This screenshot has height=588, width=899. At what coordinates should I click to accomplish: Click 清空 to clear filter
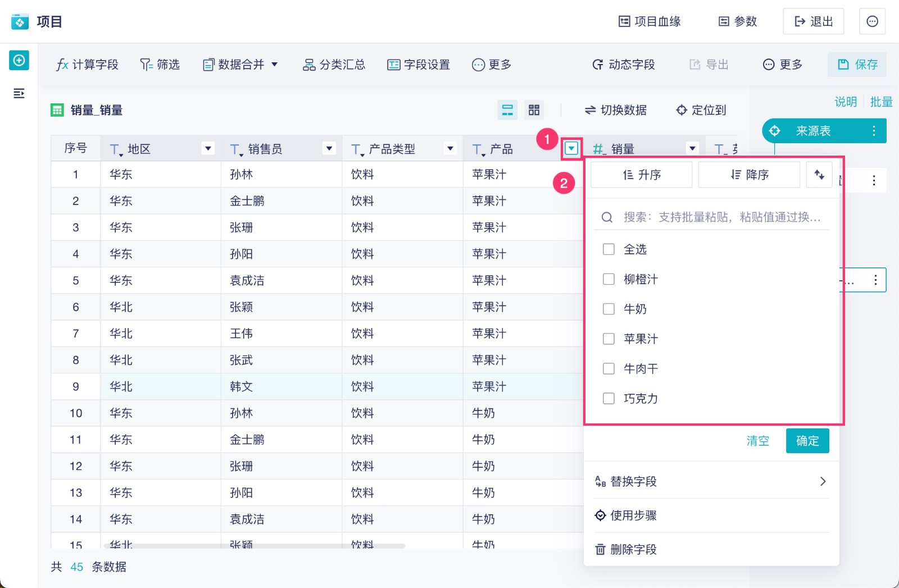(757, 441)
